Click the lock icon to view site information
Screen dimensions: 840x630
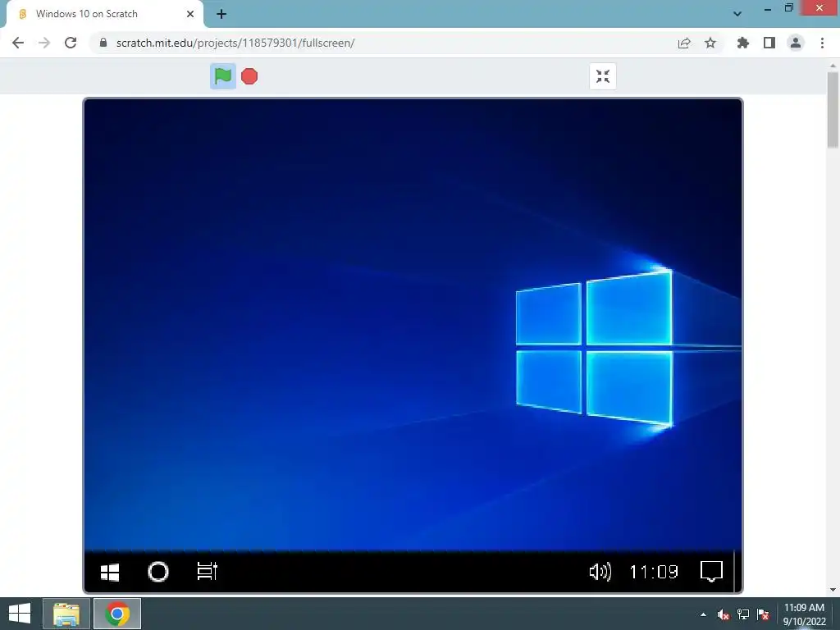coord(103,43)
